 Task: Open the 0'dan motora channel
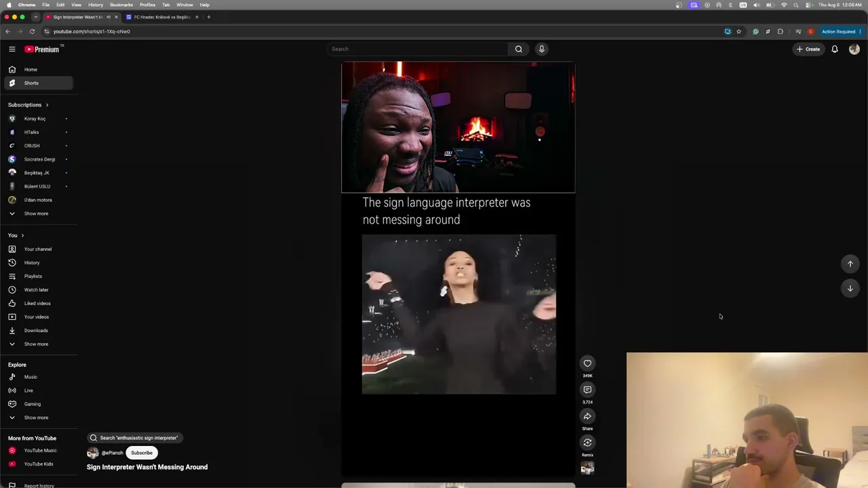tap(38, 200)
